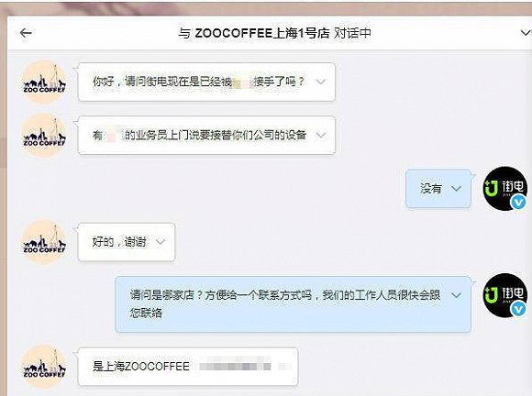The width and height of the screenshot is (532, 396).
Task: Click 街电 avatar next to long reply
Action: click(504, 295)
